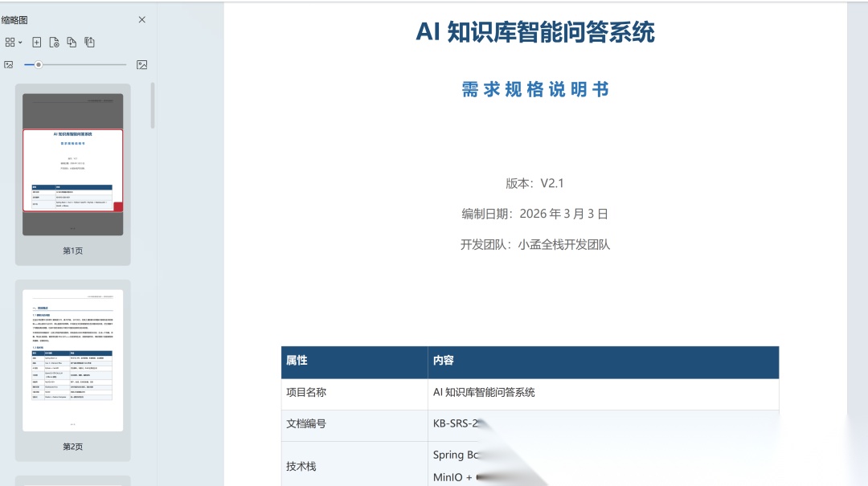
Task: Click the text 开发团队：小孟全栈开发团队
Action: click(x=534, y=245)
